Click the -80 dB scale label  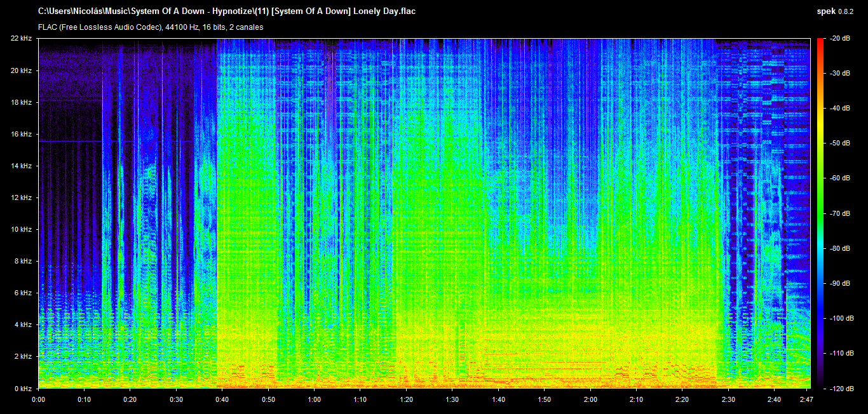pyautogui.click(x=839, y=248)
